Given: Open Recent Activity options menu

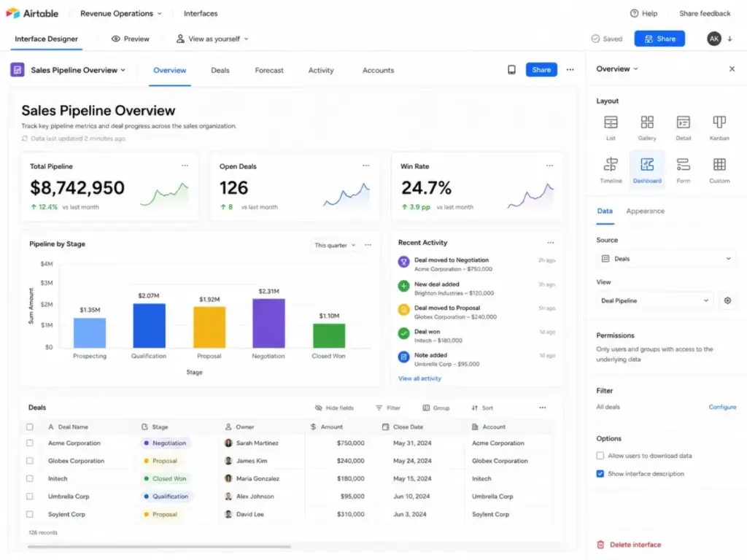Looking at the screenshot, I should pos(550,243).
